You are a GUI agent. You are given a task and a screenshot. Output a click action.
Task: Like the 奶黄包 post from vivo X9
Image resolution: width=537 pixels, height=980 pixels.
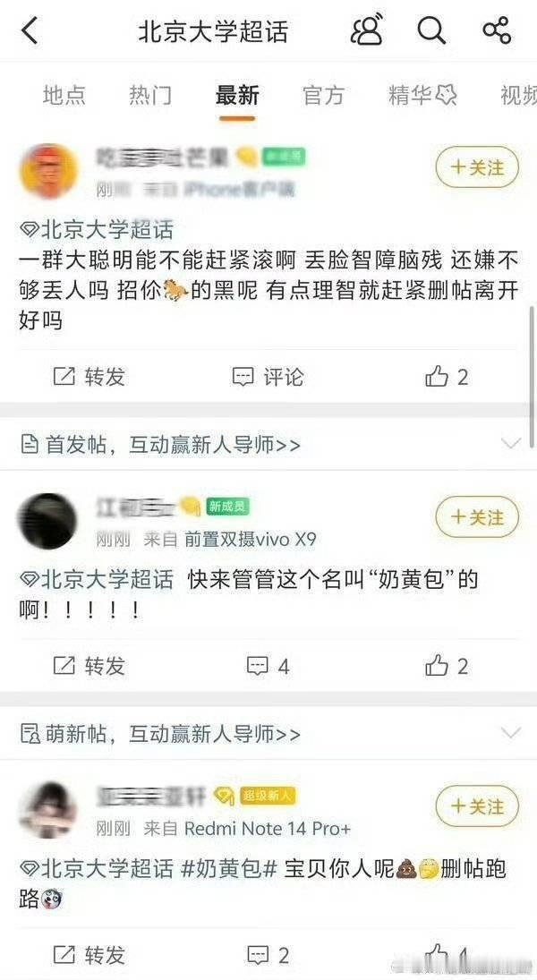pos(447,666)
